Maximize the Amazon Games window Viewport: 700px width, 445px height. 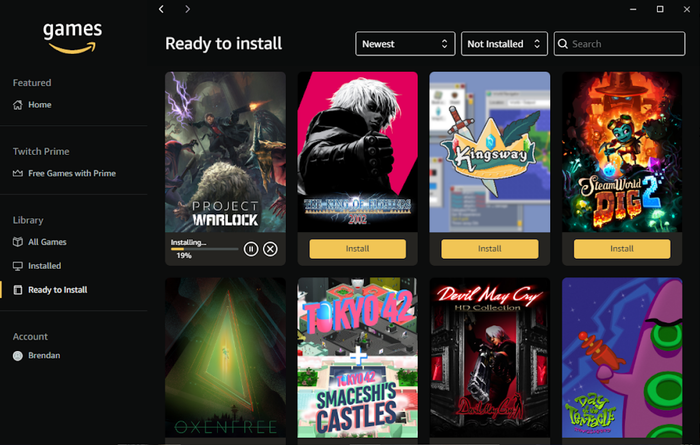coord(660,9)
